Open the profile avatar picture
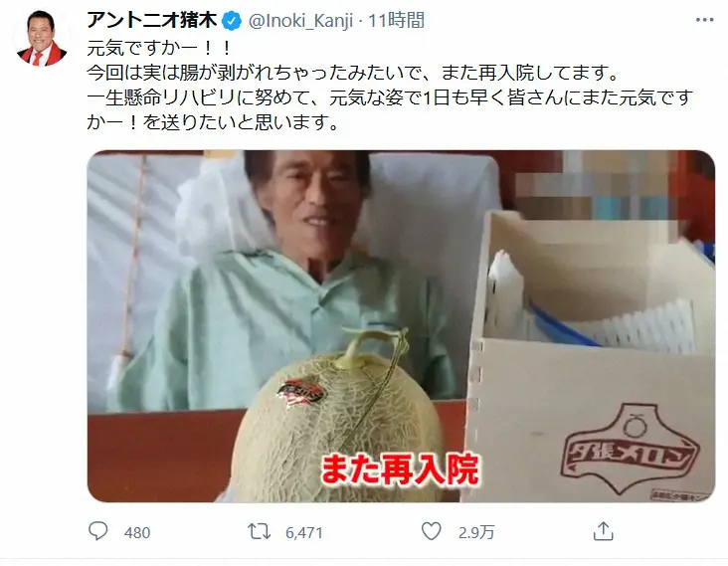 click(x=42, y=38)
